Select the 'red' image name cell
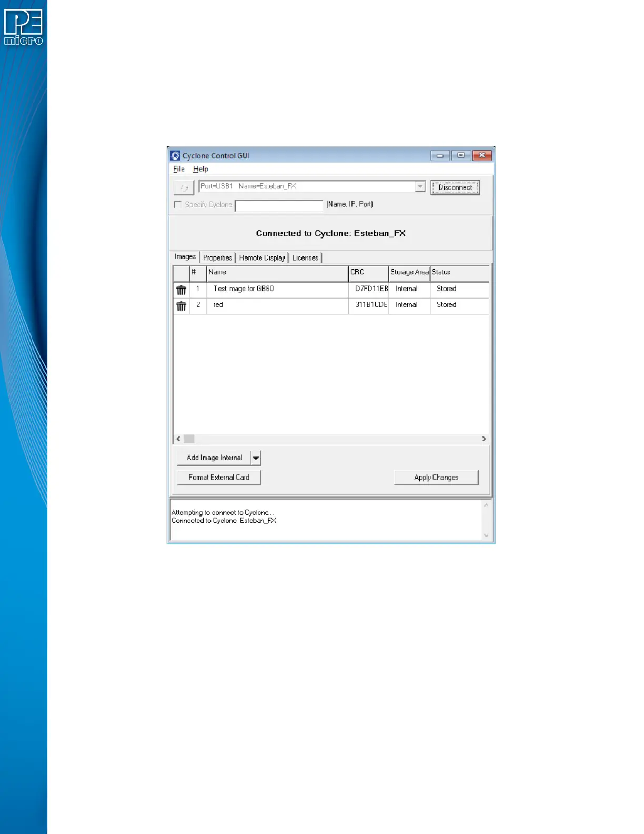Screen dimensions: 644x834 [x=277, y=305]
